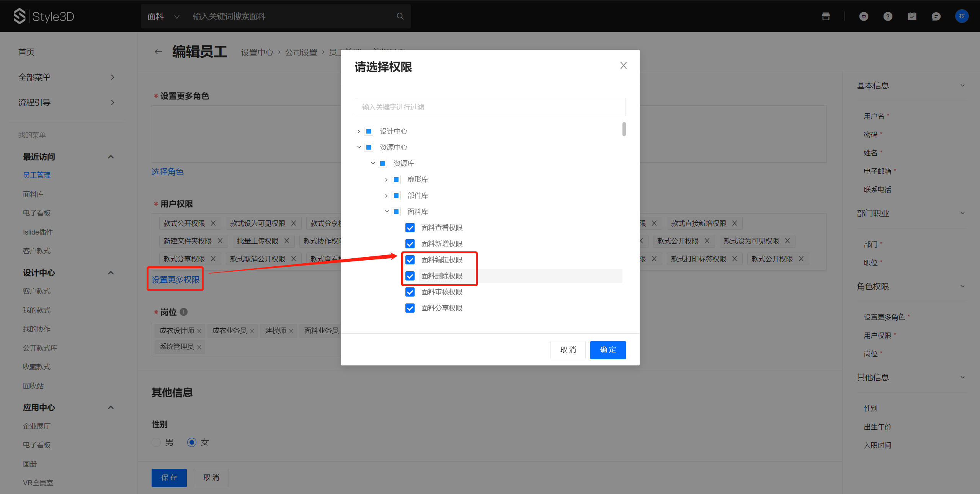Select the 男 radio button
980x494 pixels.
(156, 442)
